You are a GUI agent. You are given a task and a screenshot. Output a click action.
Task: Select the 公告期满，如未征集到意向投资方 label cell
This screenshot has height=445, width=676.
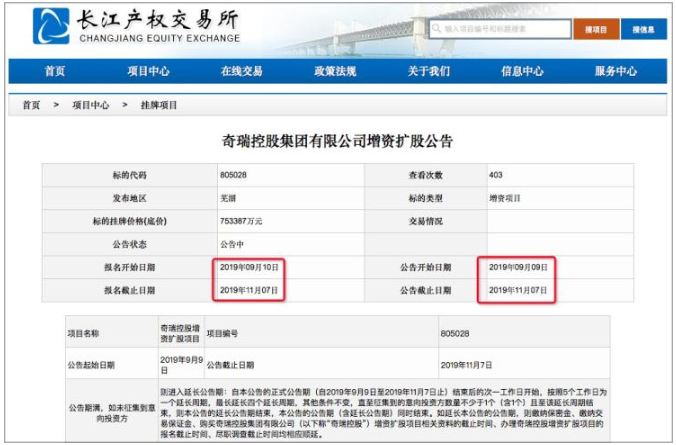coord(112,413)
